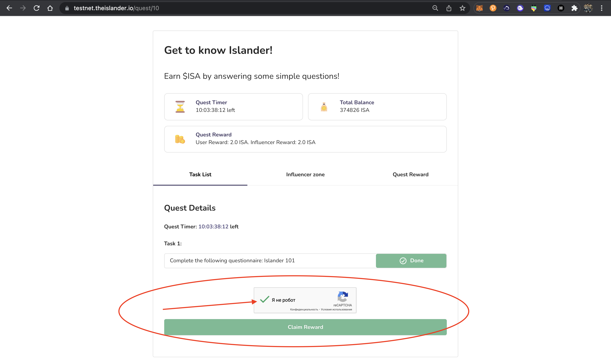The width and height of the screenshot is (611, 364).
Task: Switch to the Influencer zone tab
Action: [305, 174]
